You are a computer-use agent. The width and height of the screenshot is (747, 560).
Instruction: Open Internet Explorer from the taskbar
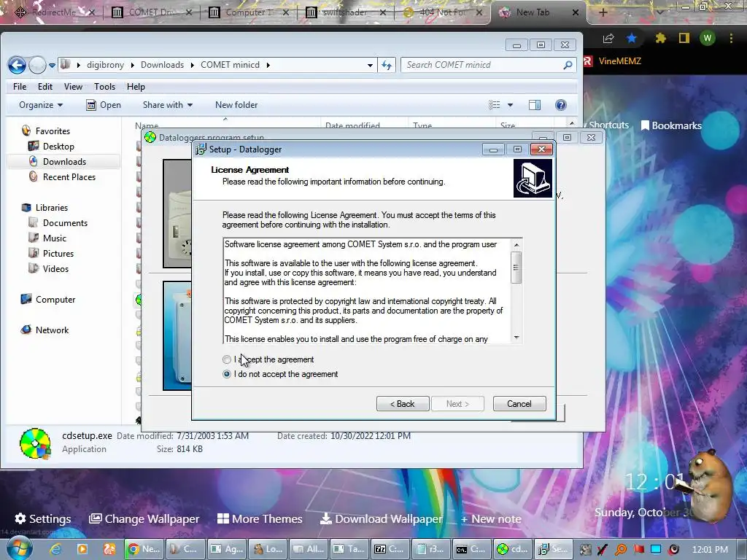[55, 549]
